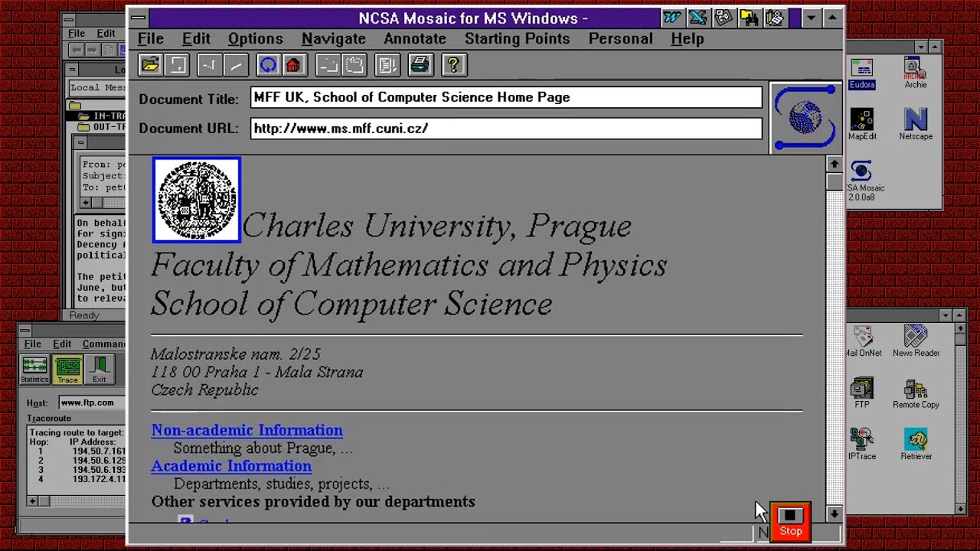The image size is (980, 551).
Task: Click the Reload circular arrow icon
Action: coord(267,65)
